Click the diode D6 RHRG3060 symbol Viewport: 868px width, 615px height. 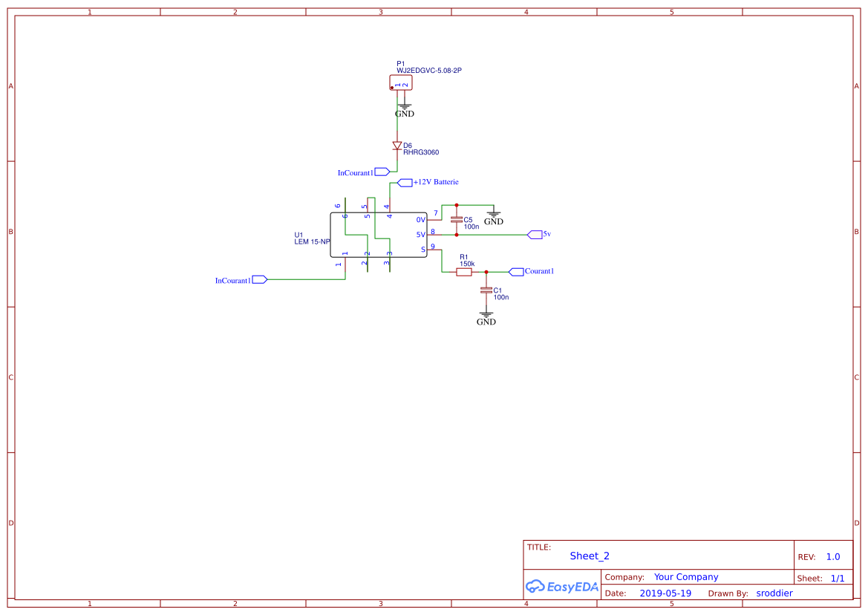coord(395,146)
